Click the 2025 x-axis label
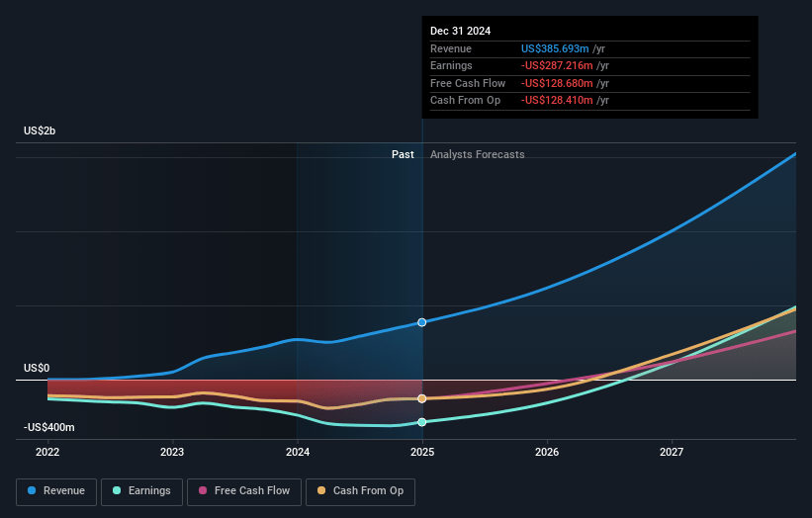The width and height of the screenshot is (812, 518). click(x=422, y=453)
